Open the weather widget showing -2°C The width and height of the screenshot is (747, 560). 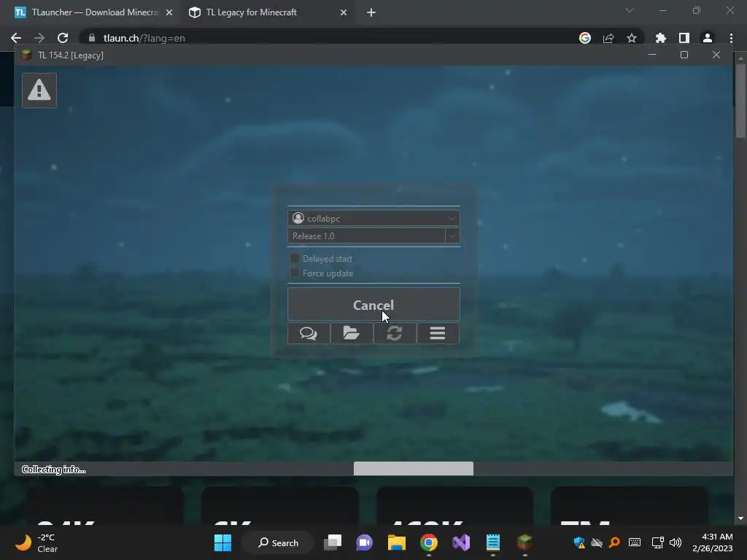click(37, 542)
